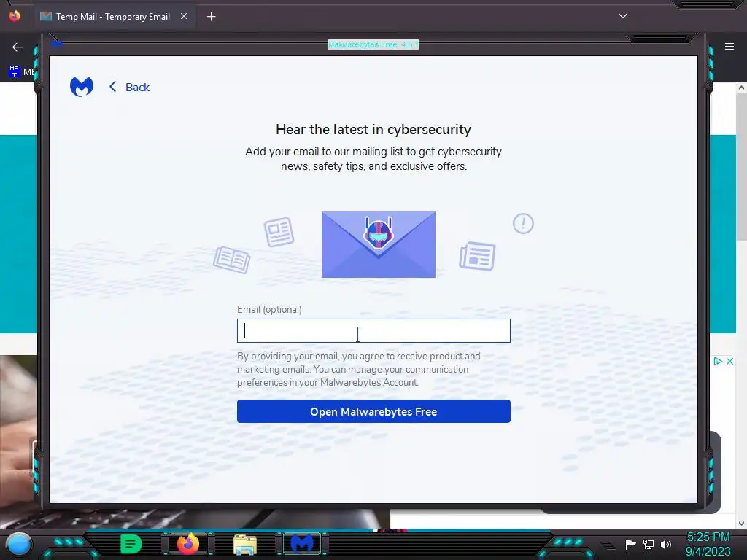Screen dimensions: 747x560
Task: Open Action Center flag tray icon
Action: [x=630, y=544]
